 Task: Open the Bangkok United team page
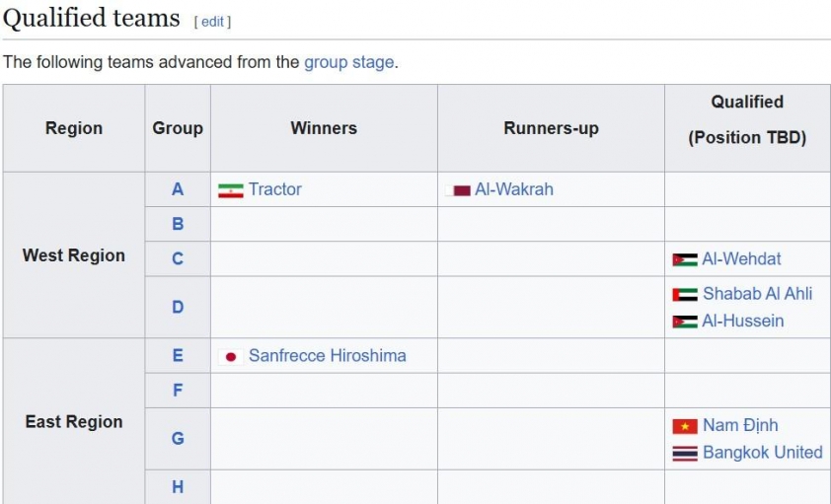click(763, 453)
